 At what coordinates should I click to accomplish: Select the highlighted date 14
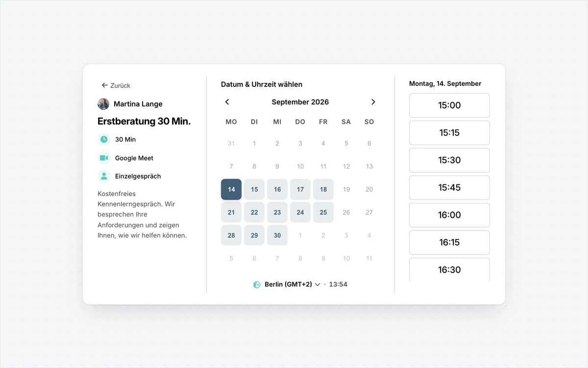click(x=231, y=189)
